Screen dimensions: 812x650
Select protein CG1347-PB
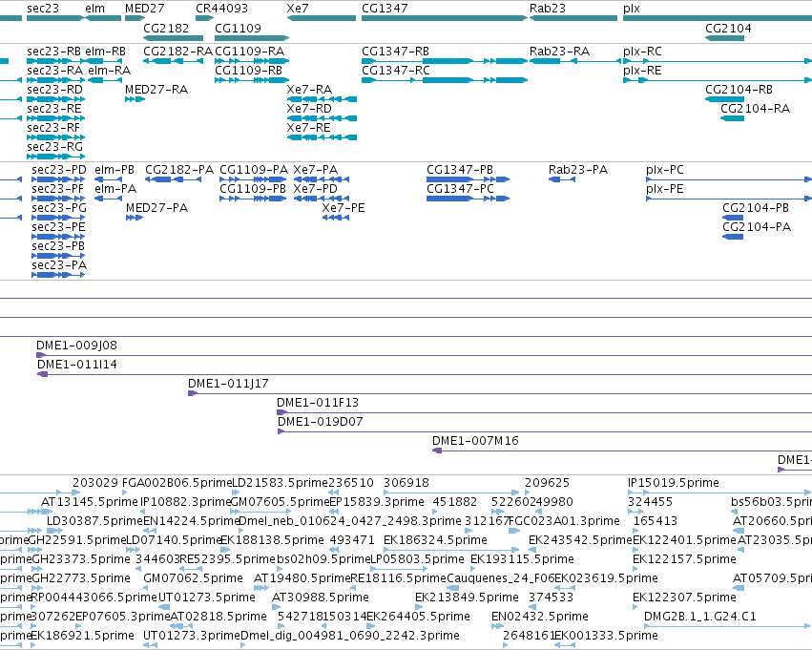[460, 170]
